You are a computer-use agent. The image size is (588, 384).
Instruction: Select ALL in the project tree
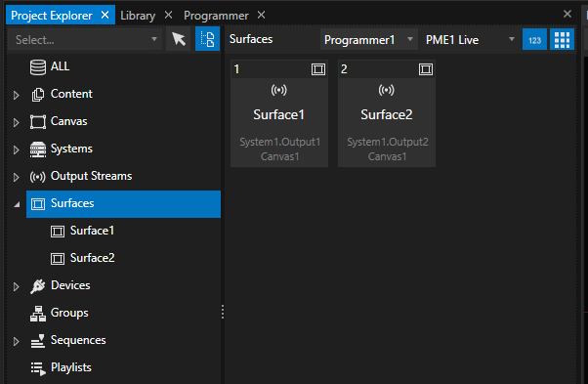pos(60,66)
